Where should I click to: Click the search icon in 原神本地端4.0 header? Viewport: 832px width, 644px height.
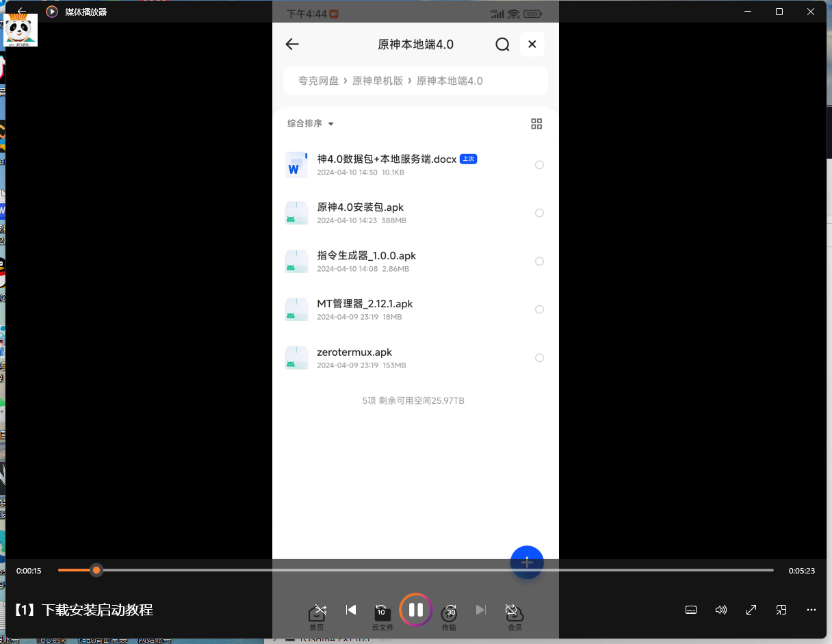502,44
